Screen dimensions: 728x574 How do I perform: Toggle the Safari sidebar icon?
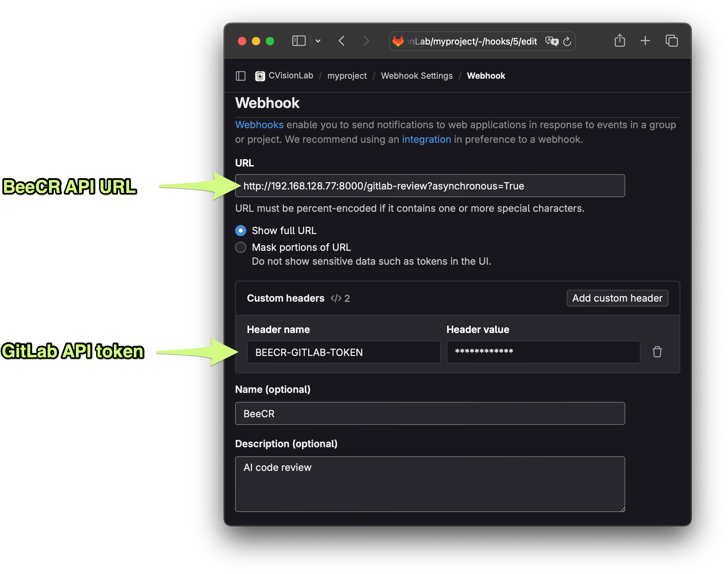[299, 41]
